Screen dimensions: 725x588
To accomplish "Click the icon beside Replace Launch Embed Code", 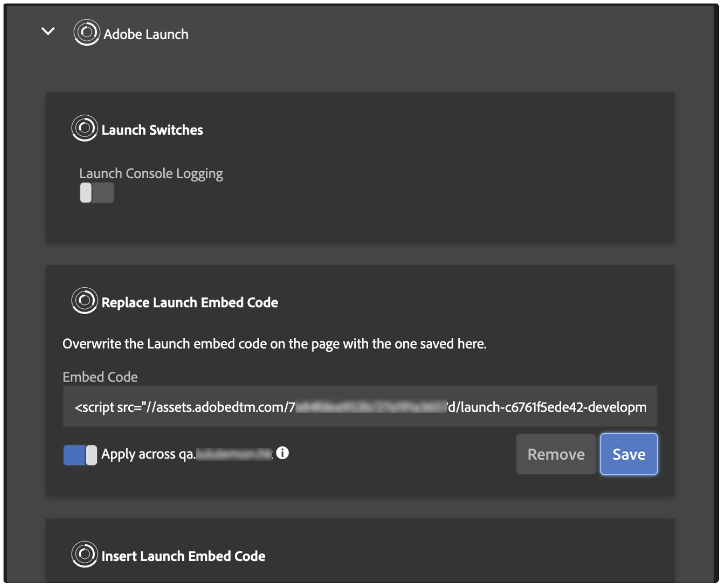I will coord(84,301).
